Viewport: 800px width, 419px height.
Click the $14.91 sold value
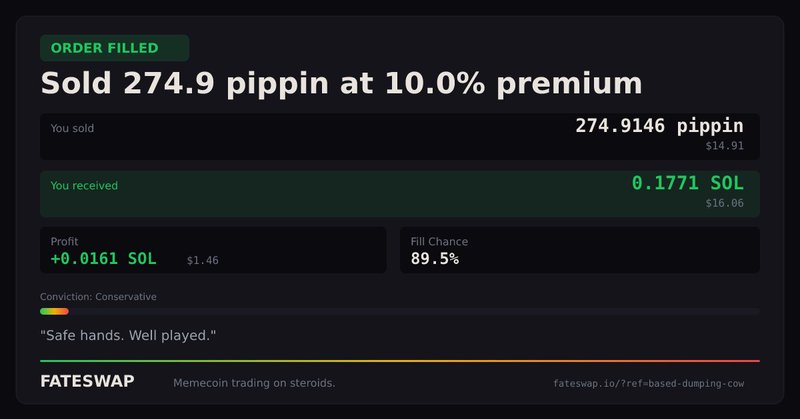724,146
